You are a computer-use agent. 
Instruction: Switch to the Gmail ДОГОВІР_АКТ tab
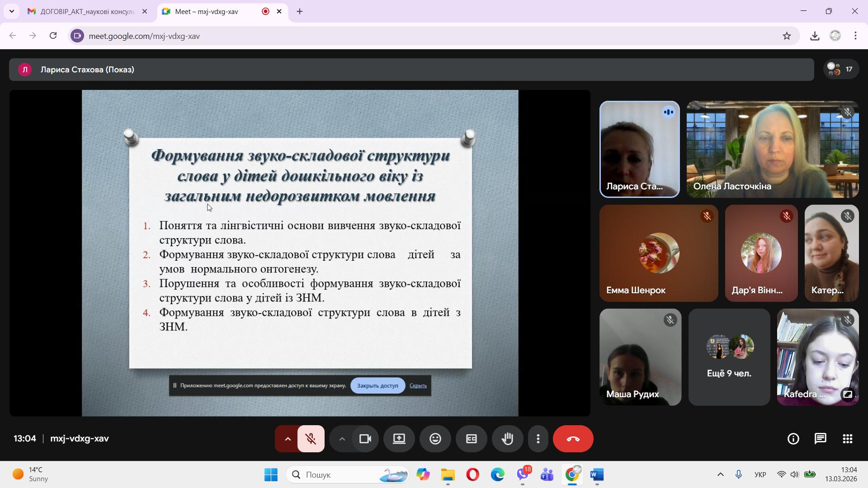86,12
